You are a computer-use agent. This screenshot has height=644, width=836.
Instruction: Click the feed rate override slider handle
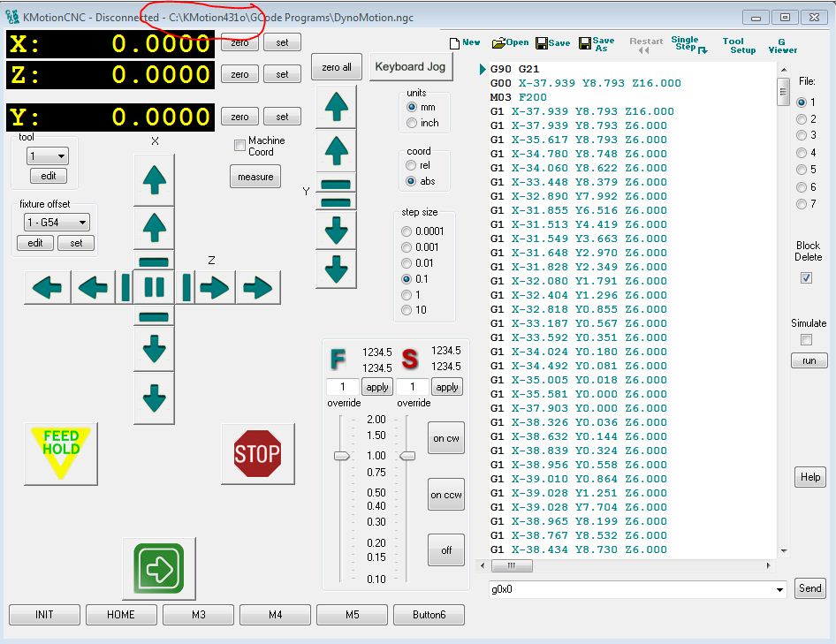click(341, 455)
